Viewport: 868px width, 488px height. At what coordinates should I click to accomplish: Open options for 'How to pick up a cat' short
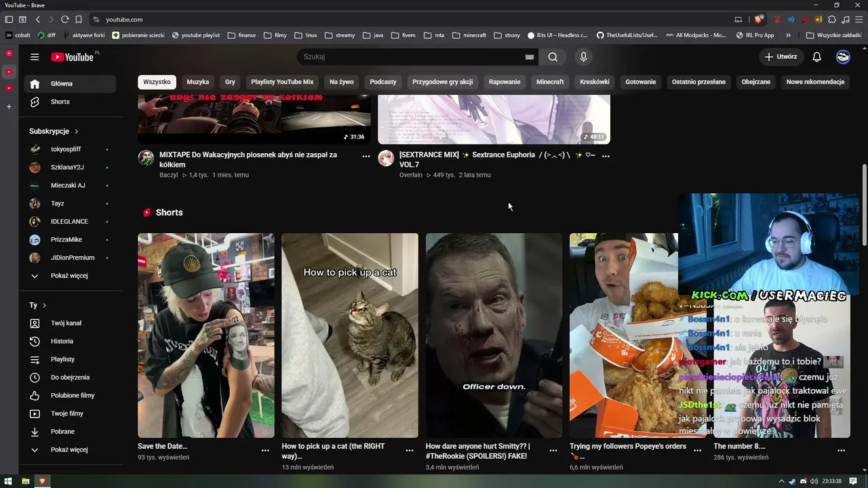tap(410, 450)
